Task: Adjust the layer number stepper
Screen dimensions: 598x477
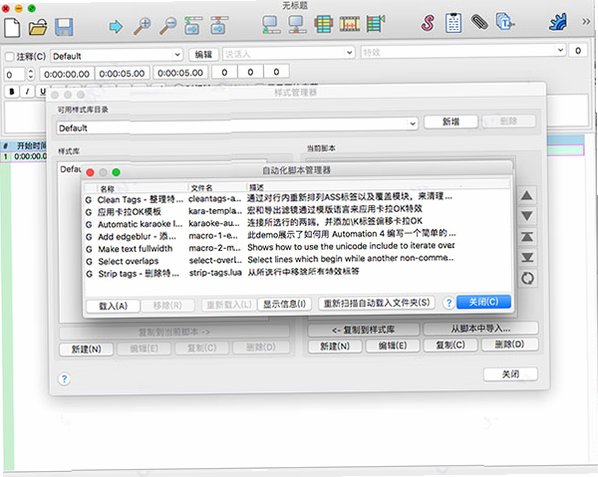Action: click(31, 74)
